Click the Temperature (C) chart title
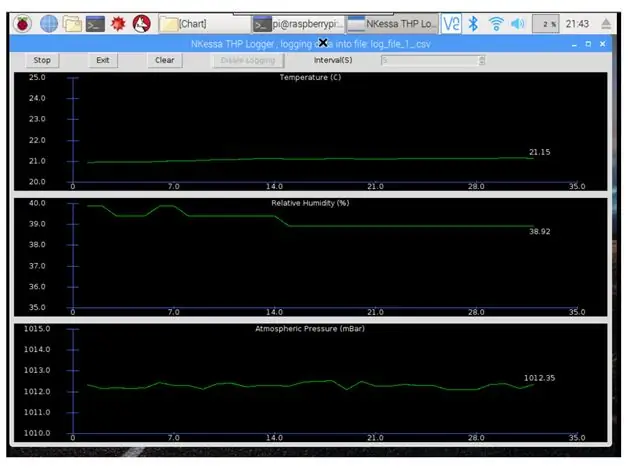The height and width of the screenshot is (469, 628). point(310,77)
